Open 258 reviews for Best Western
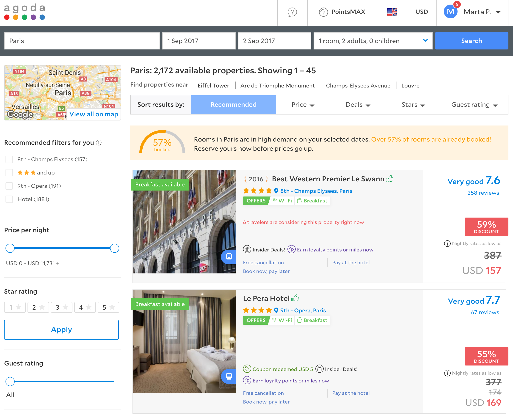The height and width of the screenshot is (420, 513). click(483, 193)
